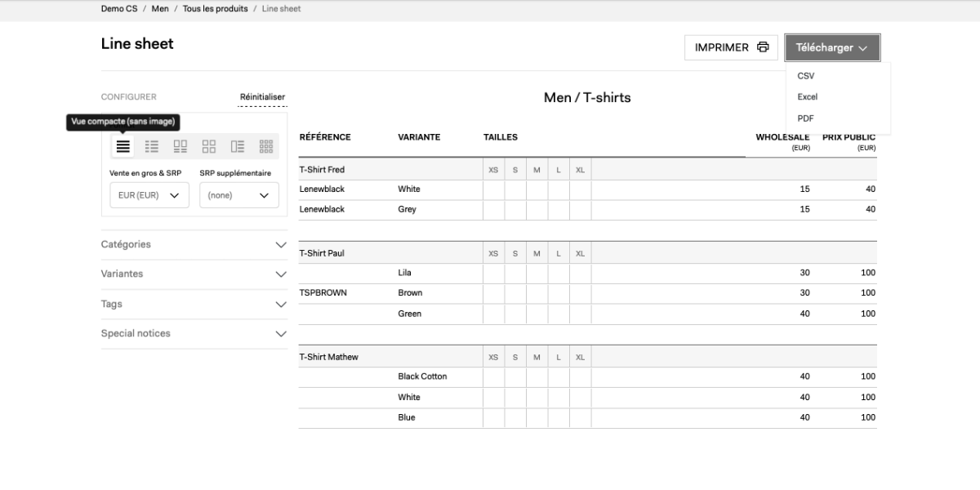This screenshot has height=490, width=980.
Task: Expand the Catégories filter section
Action: (x=194, y=245)
